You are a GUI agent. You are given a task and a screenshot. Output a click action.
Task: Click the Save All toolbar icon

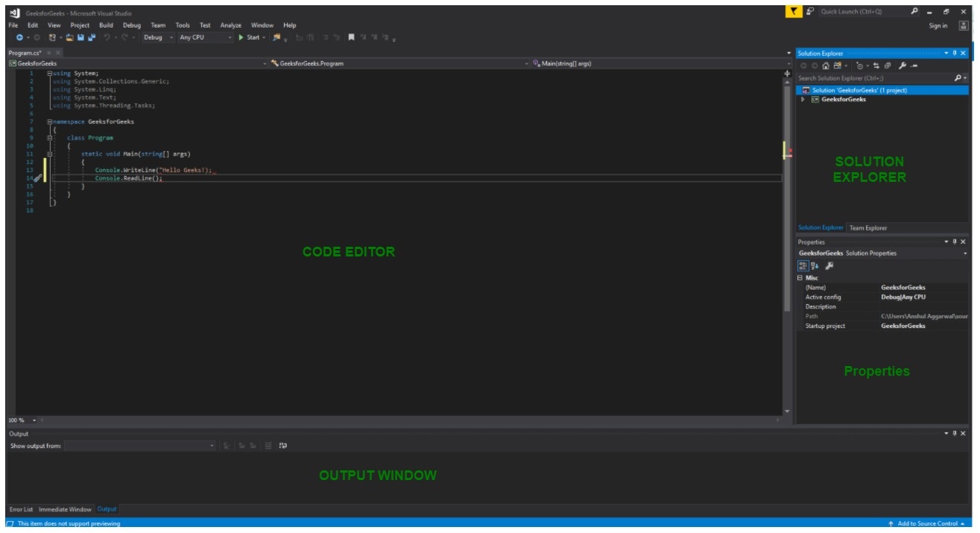(x=92, y=37)
